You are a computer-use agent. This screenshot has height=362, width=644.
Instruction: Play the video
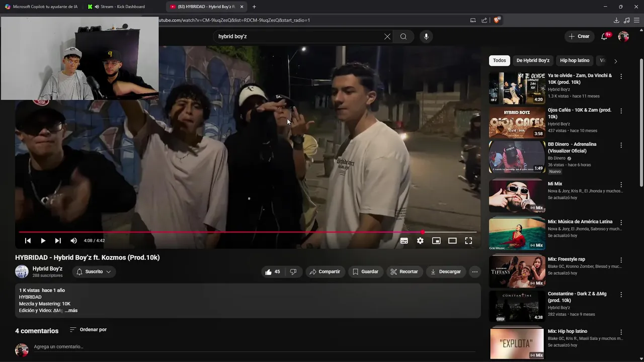pos(43,241)
